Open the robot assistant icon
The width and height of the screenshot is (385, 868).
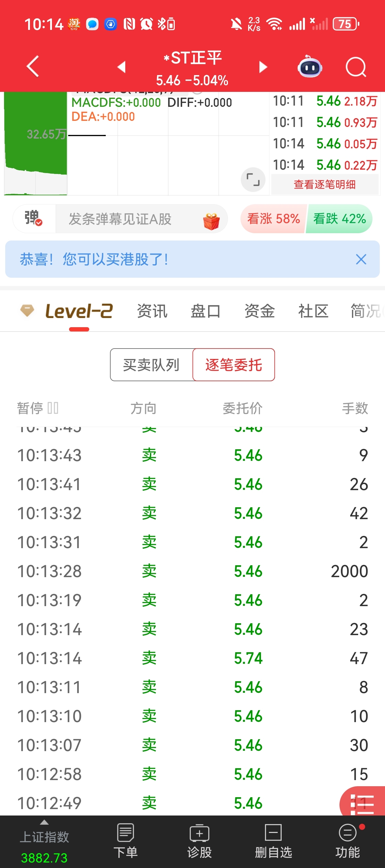(310, 66)
